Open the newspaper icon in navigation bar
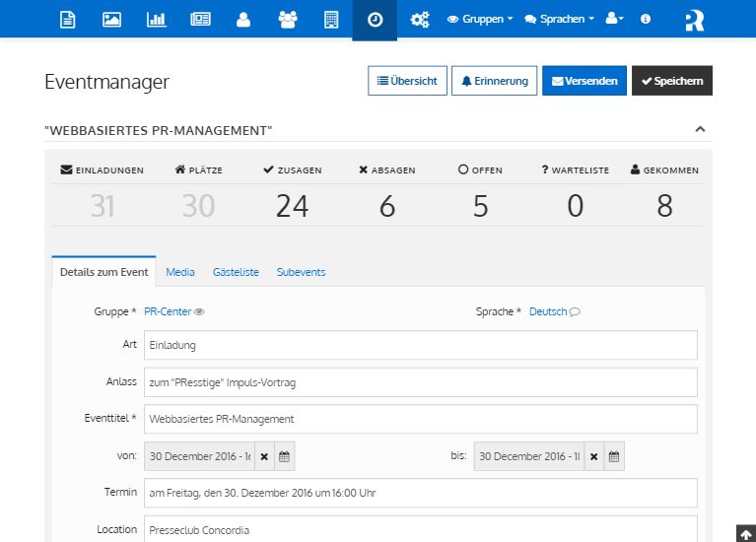This screenshot has width=756, height=542. 200,20
